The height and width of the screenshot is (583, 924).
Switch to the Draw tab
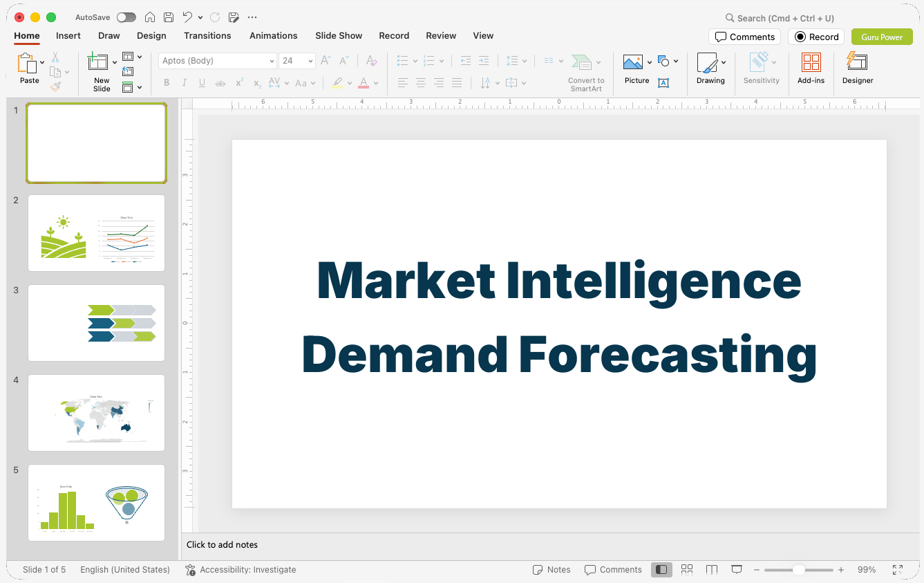pyautogui.click(x=109, y=36)
